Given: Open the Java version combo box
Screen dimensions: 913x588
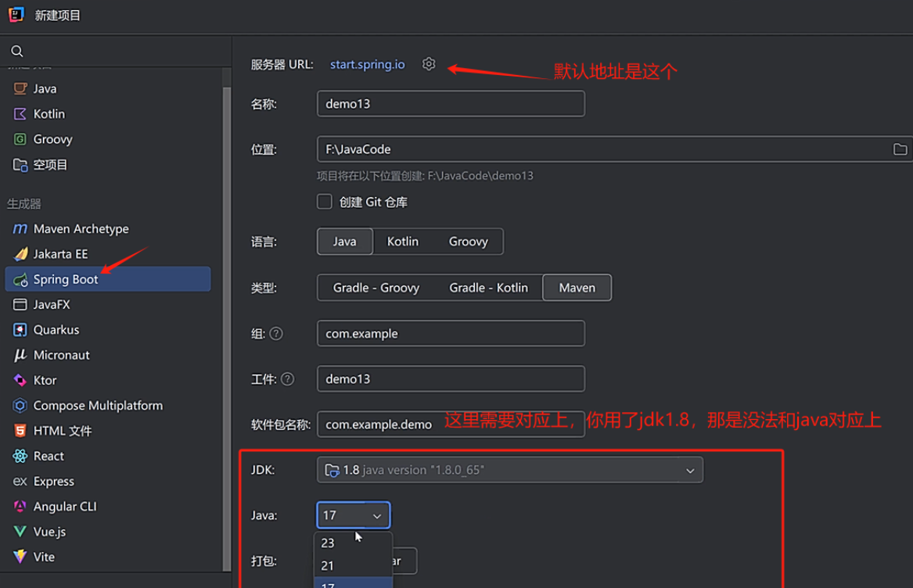Looking at the screenshot, I should pos(354,515).
